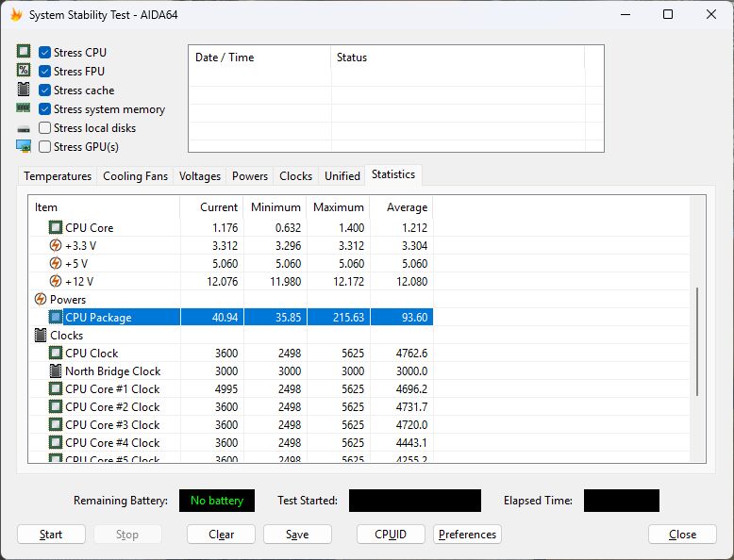Click the 4762.6 average CPU Clock value
This screenshot has height=560, width=734.
[x=411, y=354]
